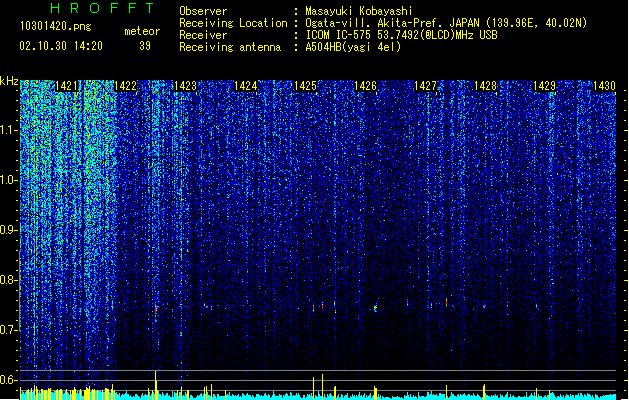Click the 1422 time marker
This screenshot has height=400, width=629.
(x=126, y=86)
